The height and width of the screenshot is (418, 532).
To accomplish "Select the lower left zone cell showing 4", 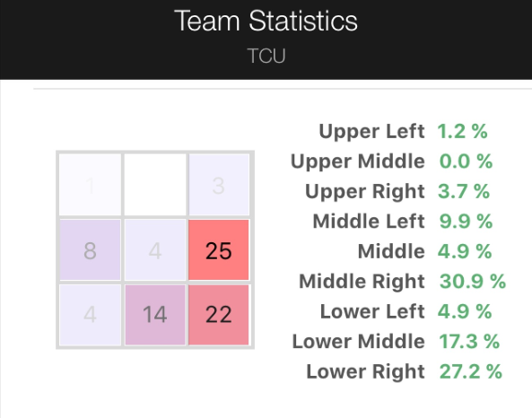I will click(91, 315).
